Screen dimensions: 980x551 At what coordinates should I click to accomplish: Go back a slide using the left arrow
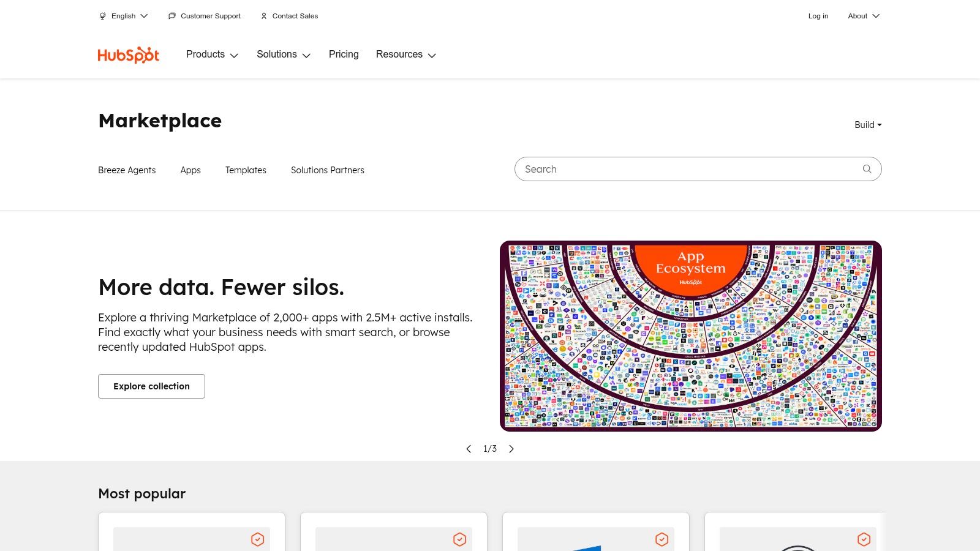469,449
